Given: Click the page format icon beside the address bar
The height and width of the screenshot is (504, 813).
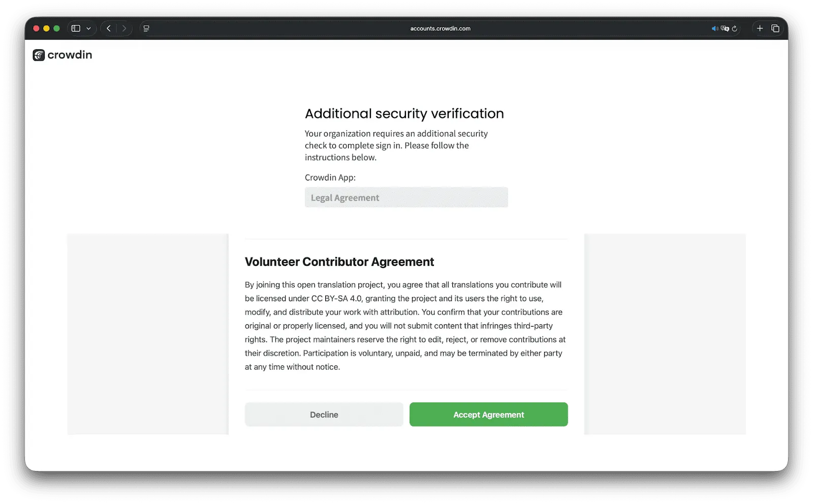Looking at the screenshot, I should pyautogui.click(x=146, y=28).
